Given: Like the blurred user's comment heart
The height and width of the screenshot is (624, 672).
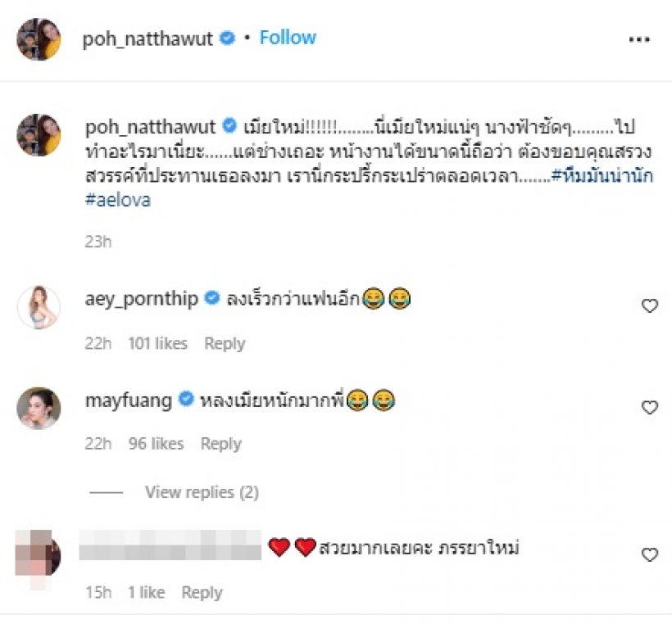Looking at the screenshot, I should pos(649,555).
